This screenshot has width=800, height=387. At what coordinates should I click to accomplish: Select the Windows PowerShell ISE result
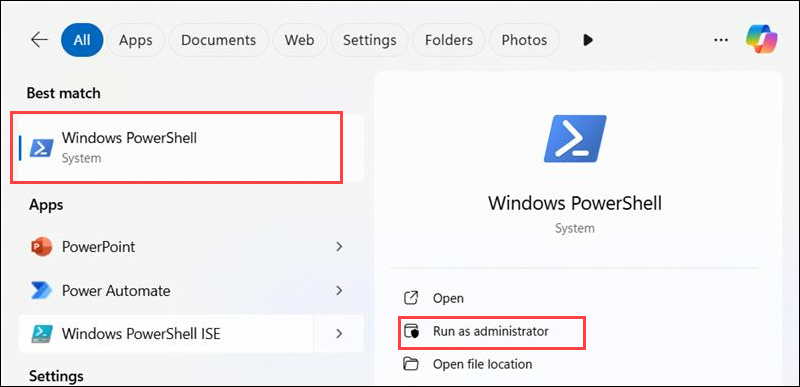click(166, 333)
